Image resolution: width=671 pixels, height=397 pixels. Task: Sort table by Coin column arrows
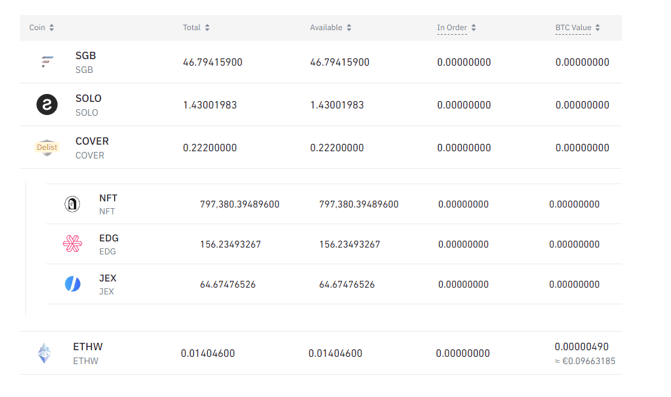click(x=51, y=27)
